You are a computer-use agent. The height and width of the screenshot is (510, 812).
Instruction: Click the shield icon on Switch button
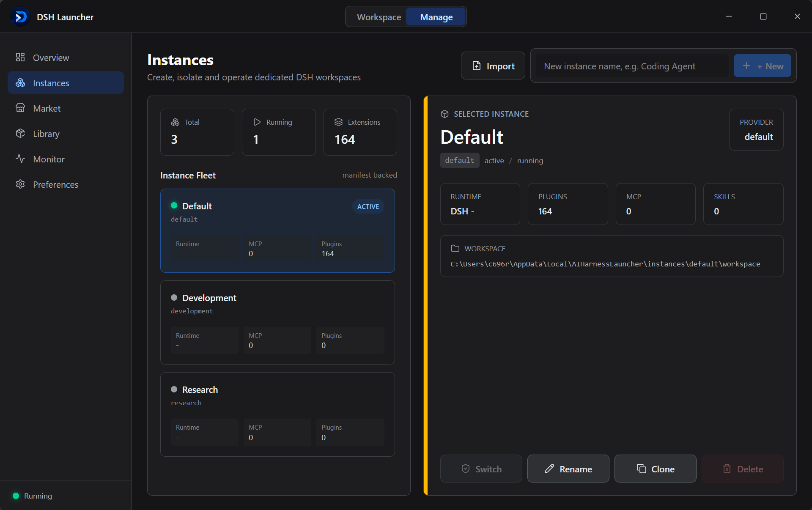(466, 469)
